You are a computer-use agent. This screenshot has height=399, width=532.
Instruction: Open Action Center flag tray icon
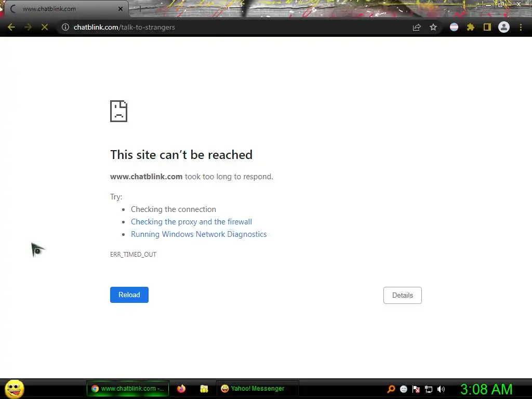416,389
